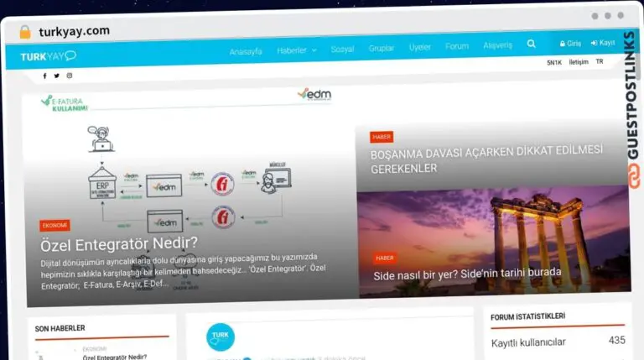
Task: Open the Facebook social icon
Action: point(44,76)
